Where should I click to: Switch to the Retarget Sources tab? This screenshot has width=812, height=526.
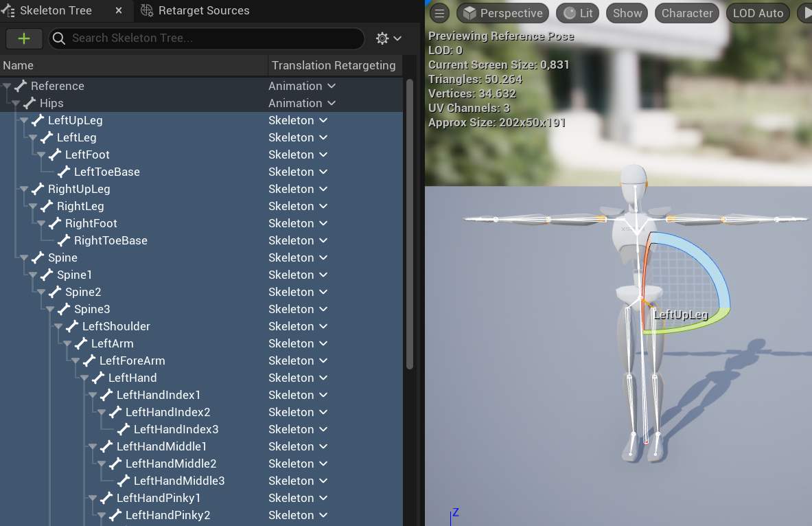click(x=205, y=10)
